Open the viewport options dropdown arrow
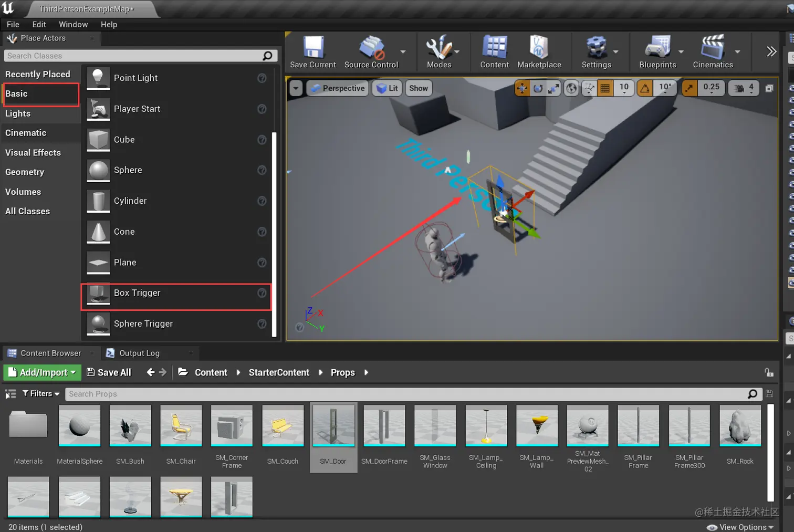Screen dimensions: 794x532 point(296,88)
